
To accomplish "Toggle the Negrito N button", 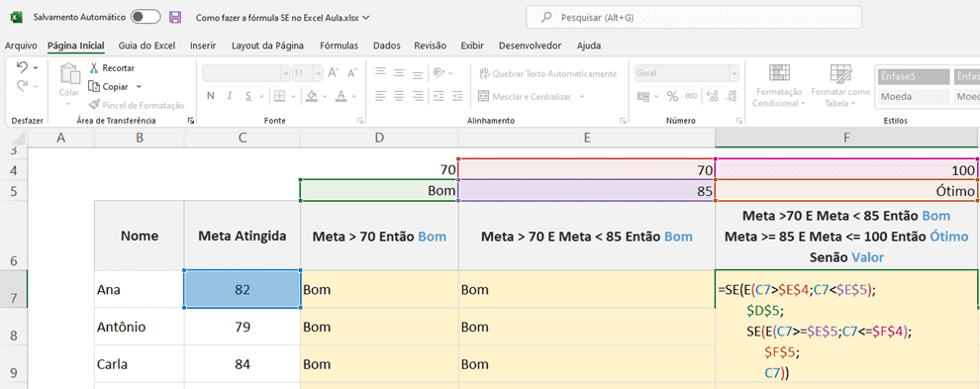I will pos(211,96).
